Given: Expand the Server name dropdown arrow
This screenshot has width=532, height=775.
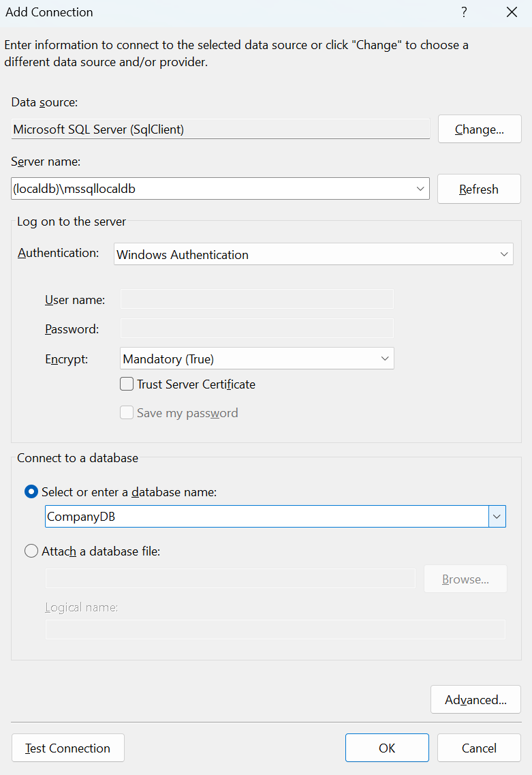Looking at the screenshot, I should (x=420, y=189).
